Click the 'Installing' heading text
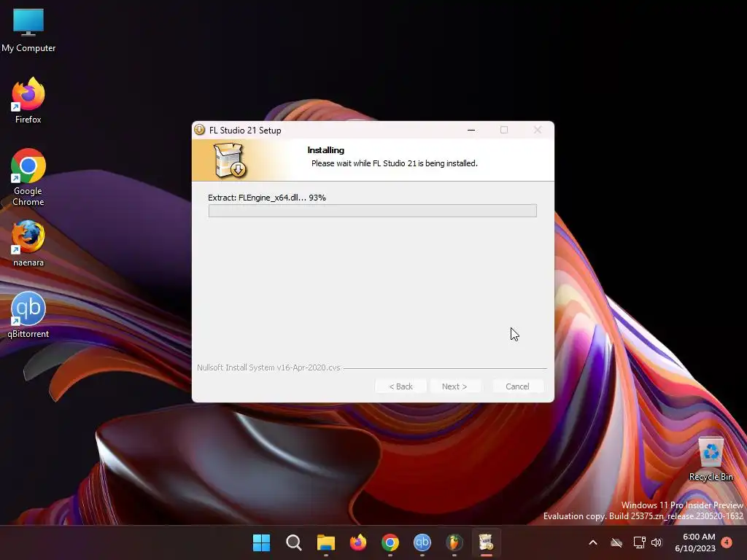The height and width of the screenshot is (560, 747). [326, 150]
